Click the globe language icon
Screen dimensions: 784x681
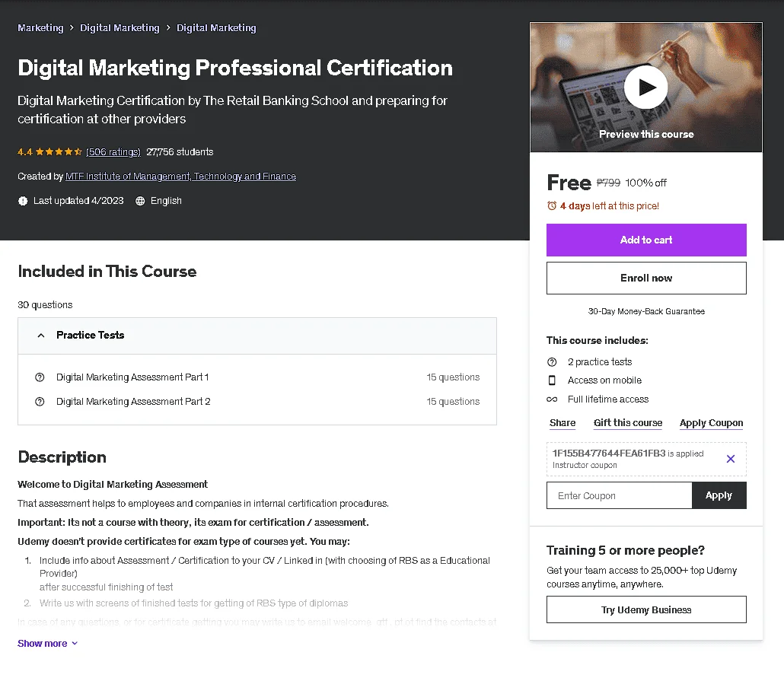140,201
